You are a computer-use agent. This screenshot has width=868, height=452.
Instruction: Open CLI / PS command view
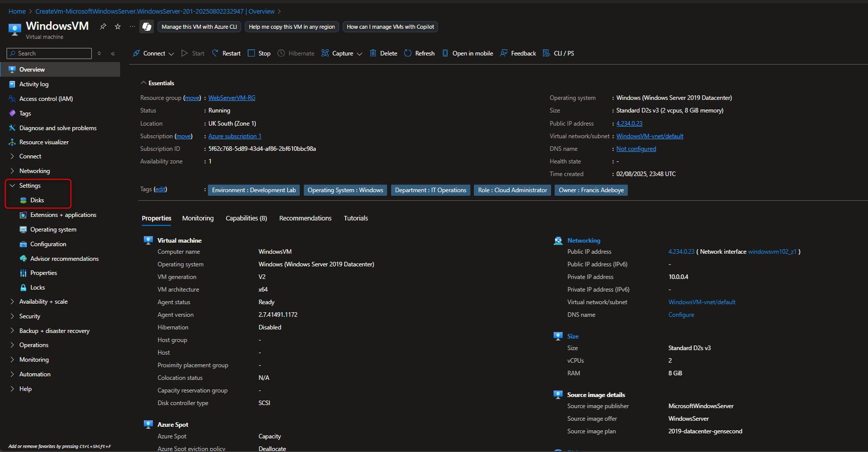click(x=559, y=53)
